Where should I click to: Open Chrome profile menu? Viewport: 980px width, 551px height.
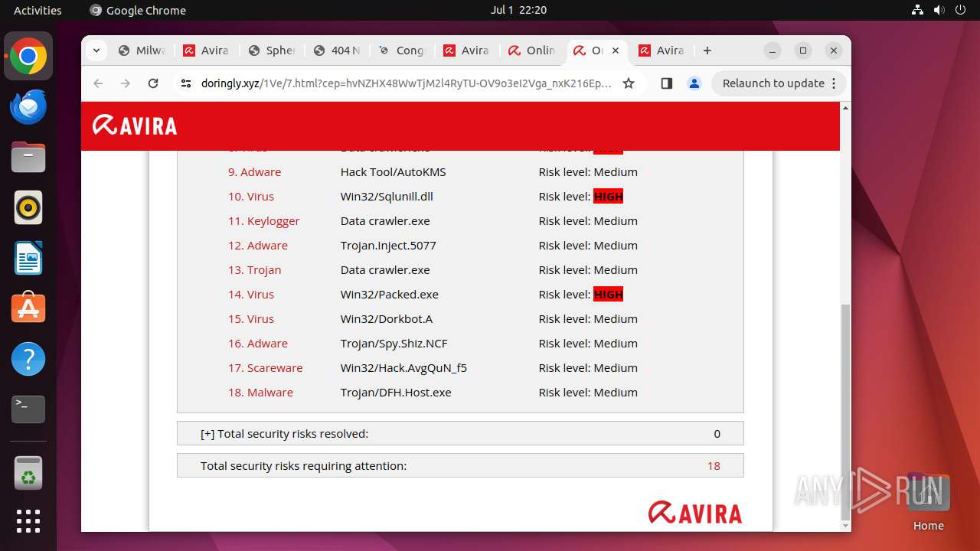pyautogui.click(x=694, y=83)
